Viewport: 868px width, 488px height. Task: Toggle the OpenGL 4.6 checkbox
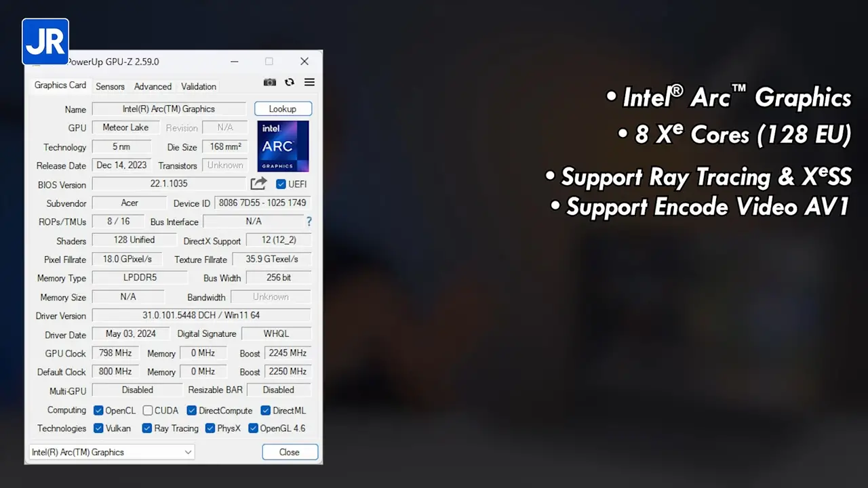(253, 428)
